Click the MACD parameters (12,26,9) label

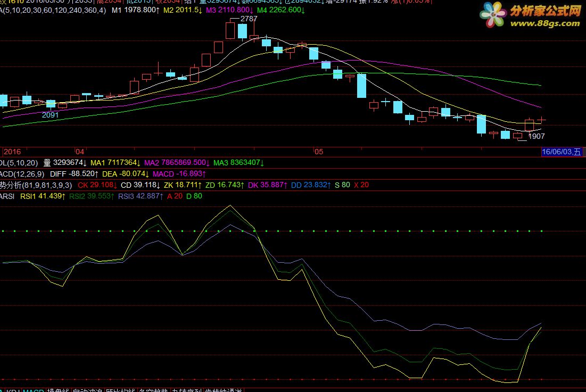[22, 174]
